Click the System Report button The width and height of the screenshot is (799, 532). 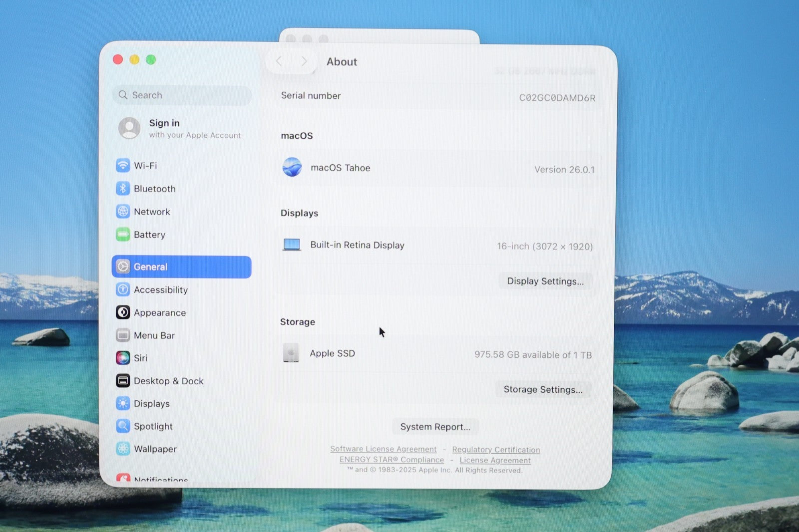[435, 427]
